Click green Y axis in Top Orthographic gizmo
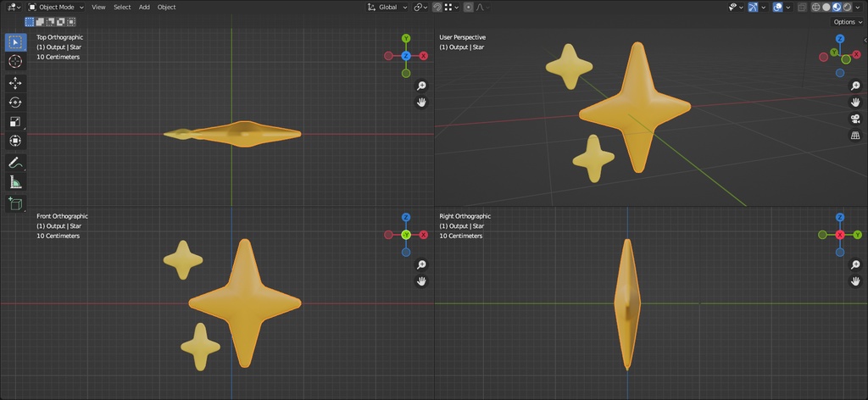This screenshot has height=400, width=868. click(406, 38)
